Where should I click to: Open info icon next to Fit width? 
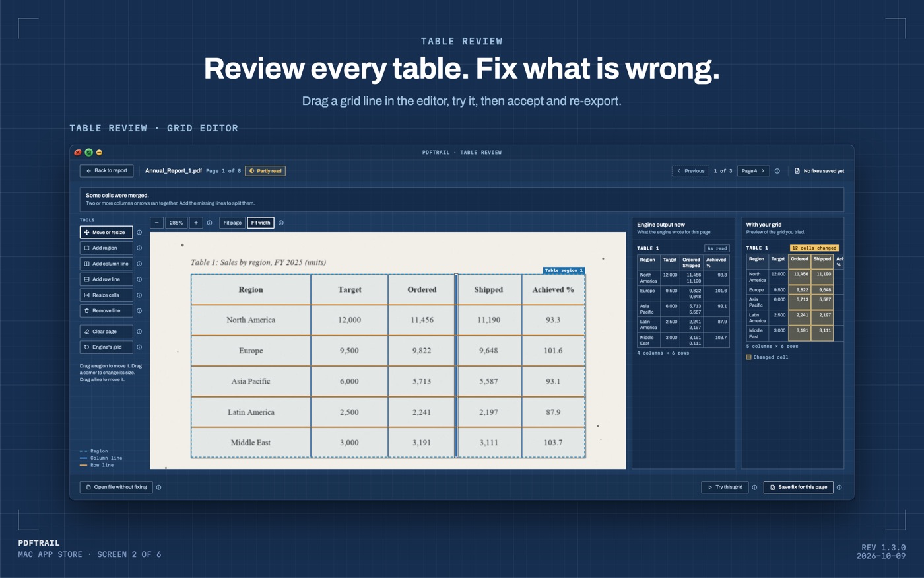(x=281, y=223)
